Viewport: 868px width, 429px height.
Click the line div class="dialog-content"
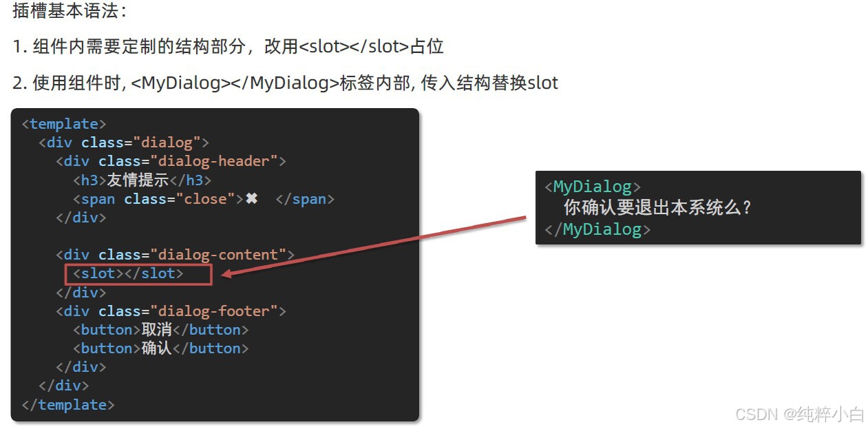pos(176,255)
